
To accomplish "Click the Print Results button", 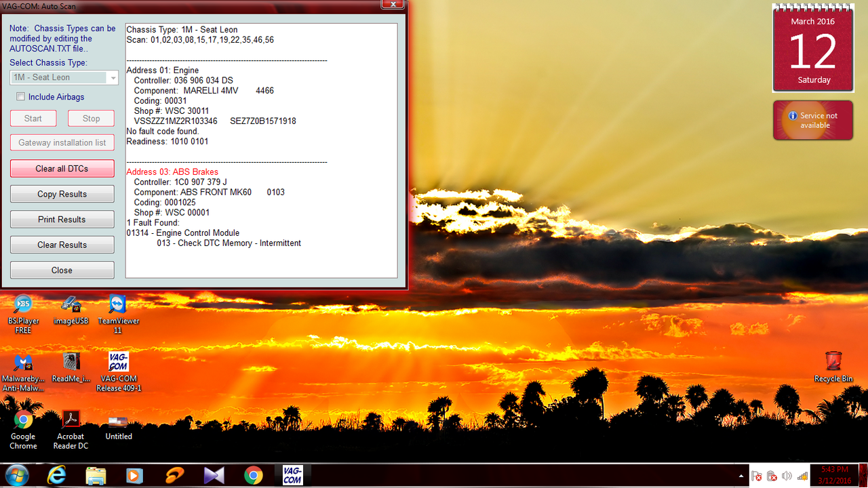I will click(62, 220).
